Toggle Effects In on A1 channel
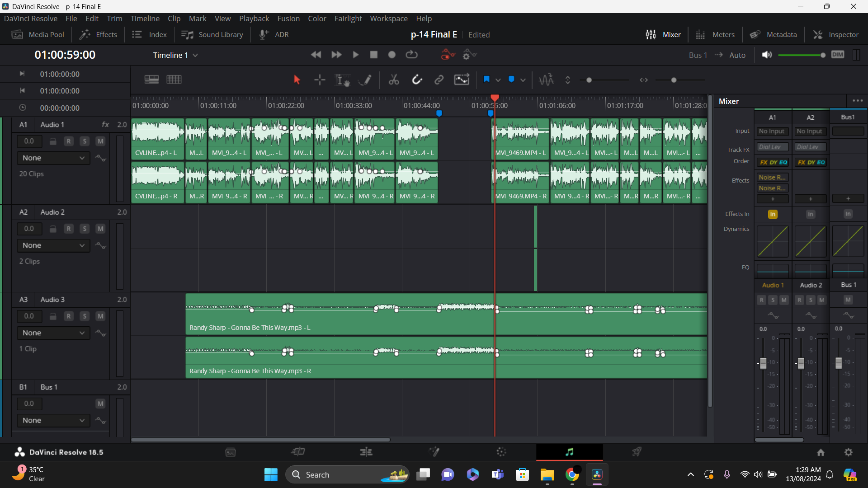Screen dimensions: 868x488 coord(773,214)
